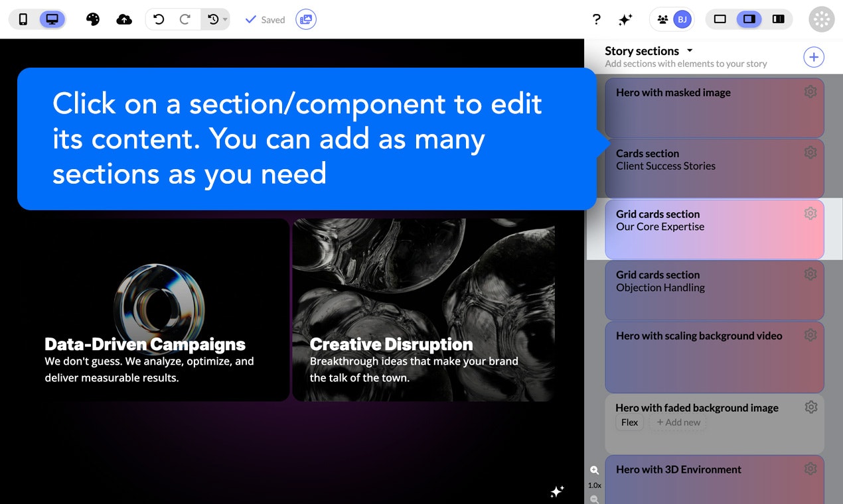Open settings for Hero with masked image
This screenshot has height=504, width=843.
point(810,92)
